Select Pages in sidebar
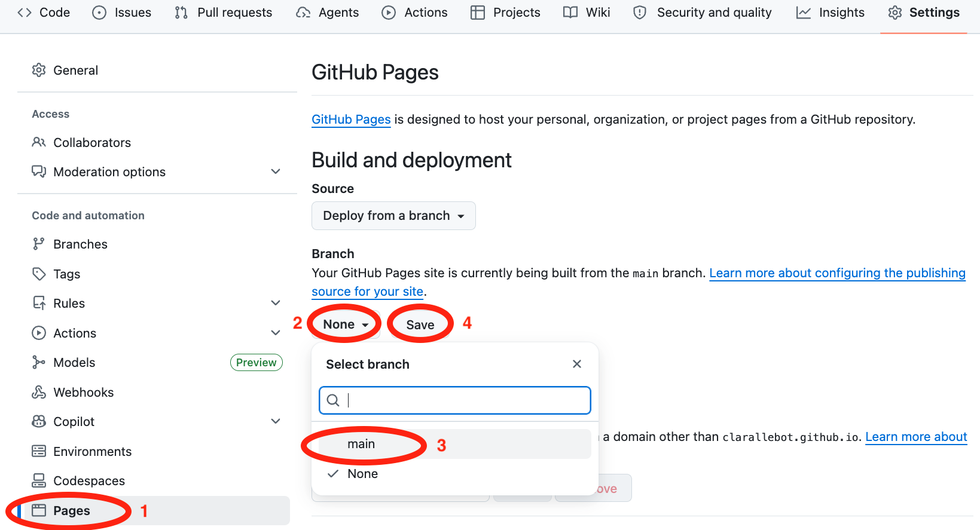 154,511
